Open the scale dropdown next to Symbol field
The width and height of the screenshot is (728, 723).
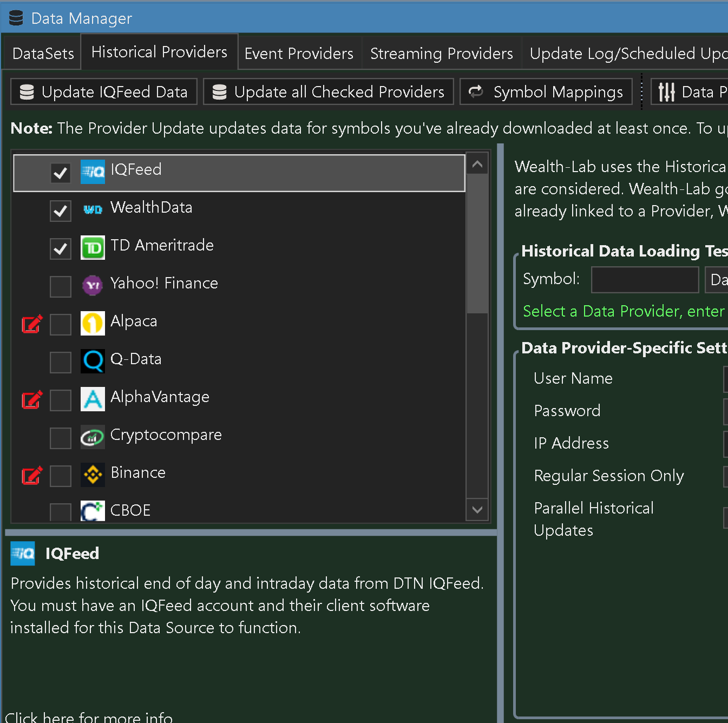(717, 280)
